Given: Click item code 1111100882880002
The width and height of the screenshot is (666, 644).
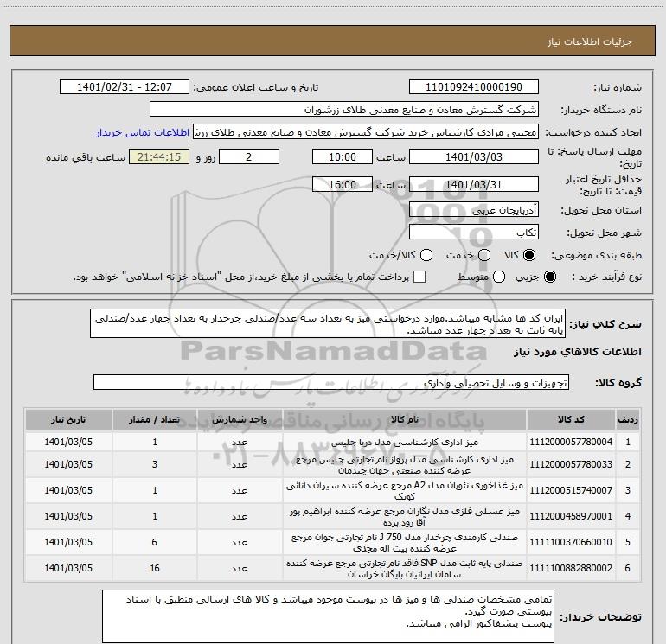Looking at the screenshot, I should tap(571, 568).
